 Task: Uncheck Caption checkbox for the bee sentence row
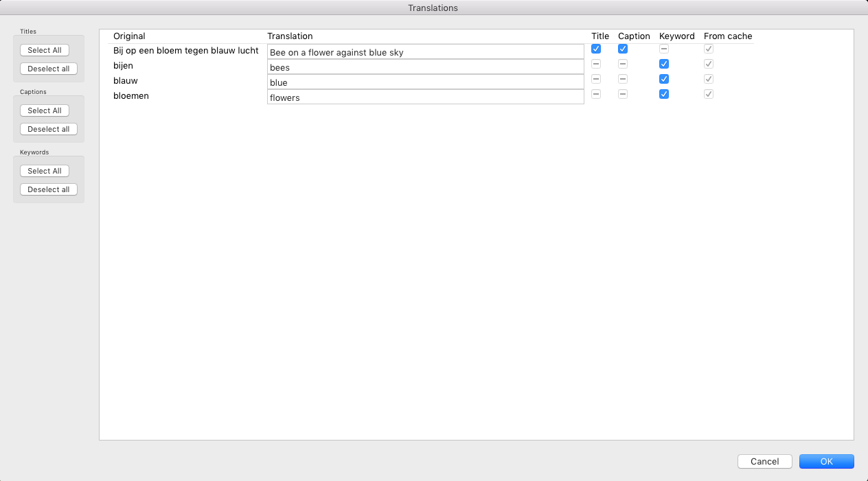tap(623, 49)
